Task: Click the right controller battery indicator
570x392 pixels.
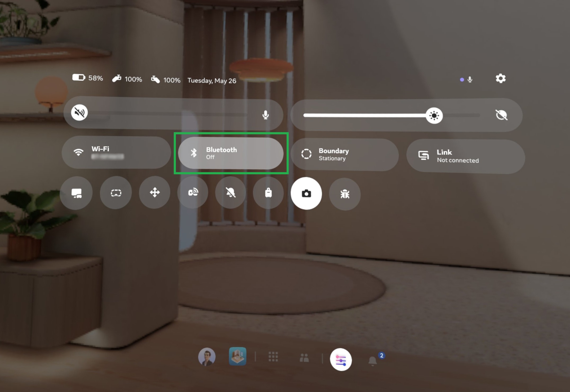Action: 166,80
